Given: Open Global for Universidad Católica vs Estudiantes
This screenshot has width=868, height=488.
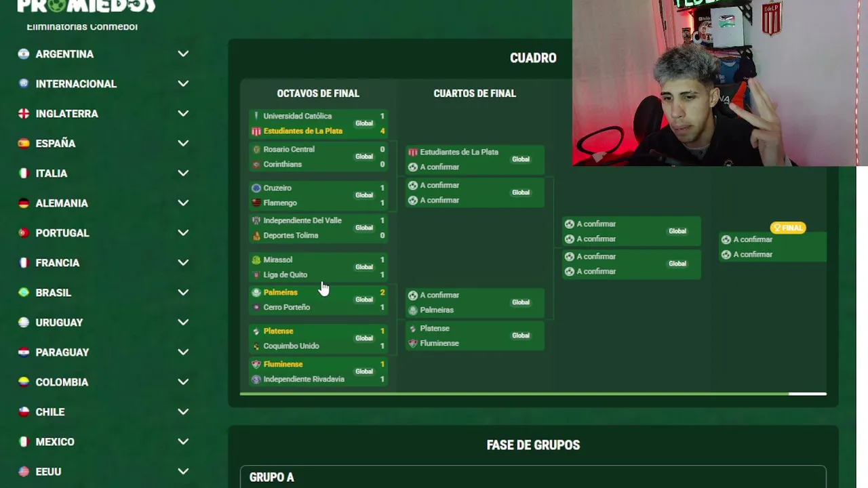Looking at the screenshot, I should tap(364, 123).
